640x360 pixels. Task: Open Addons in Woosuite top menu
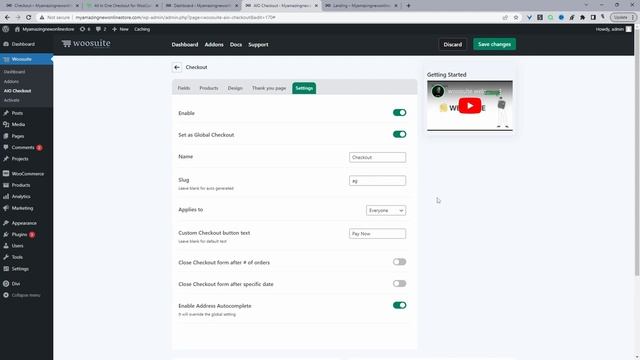coord(214,44)
